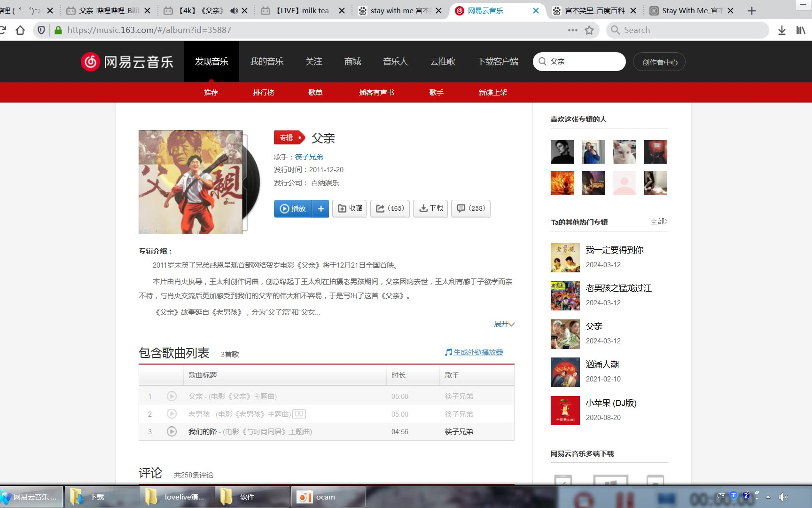Open 云推歌 tab

pos(443,62)
